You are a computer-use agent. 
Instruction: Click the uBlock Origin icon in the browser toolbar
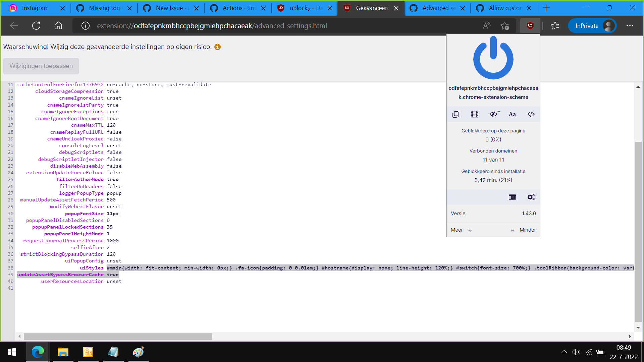click(530, 25)
